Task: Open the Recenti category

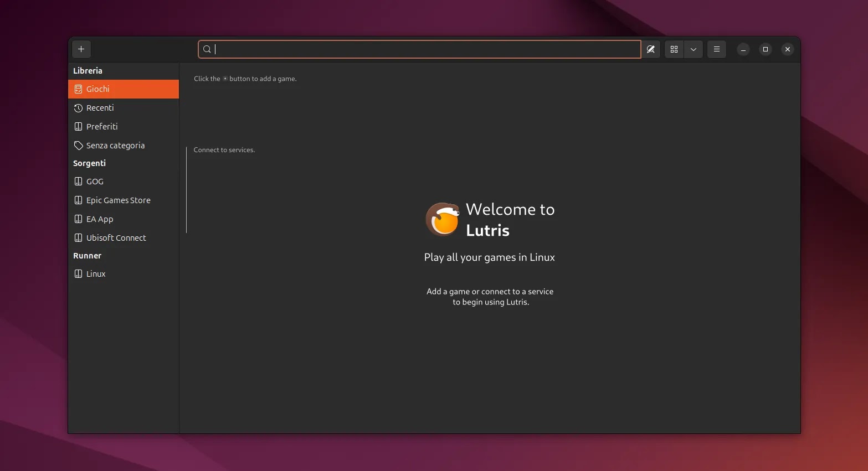Action: pos(124,108)
